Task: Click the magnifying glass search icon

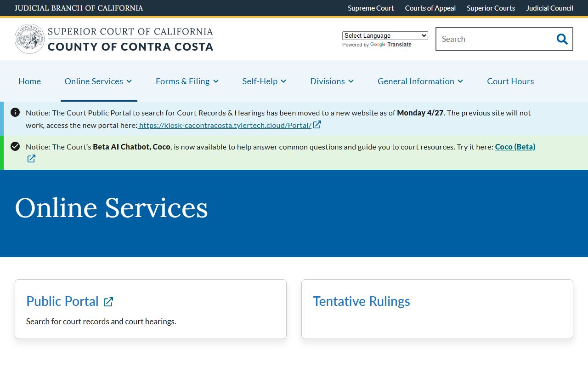Action: click(562, 39)
